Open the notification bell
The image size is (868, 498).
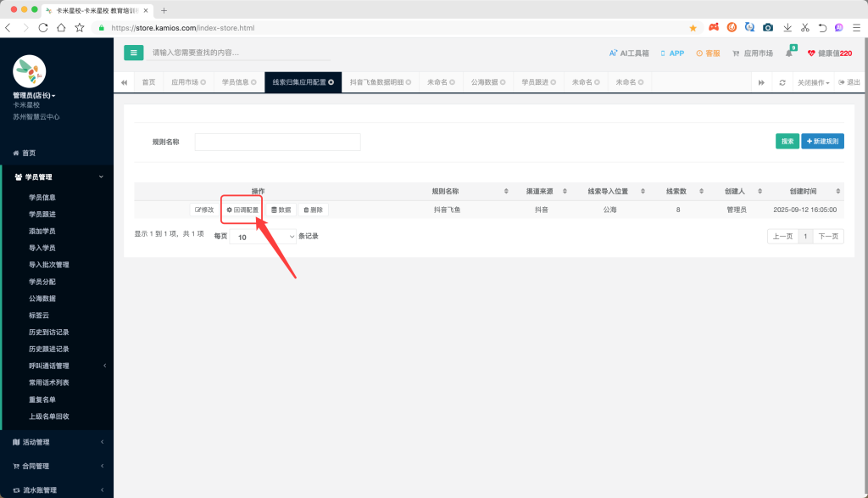tap(789, 53)
